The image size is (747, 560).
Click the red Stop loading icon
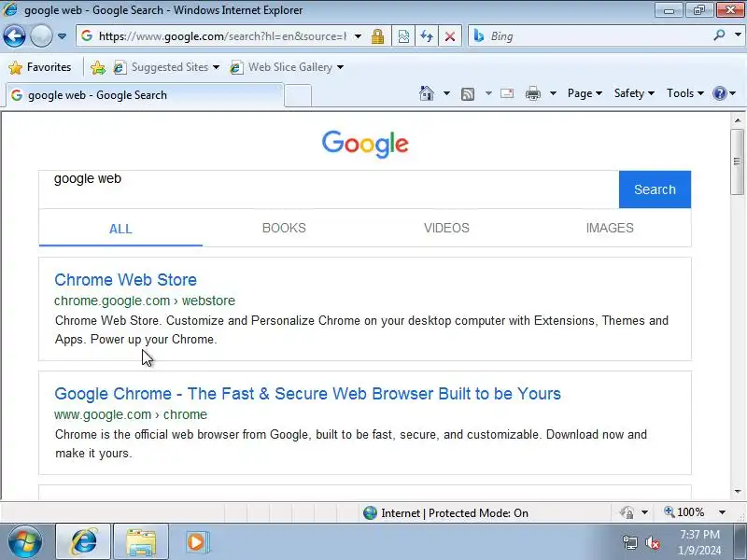coord(449,36)
